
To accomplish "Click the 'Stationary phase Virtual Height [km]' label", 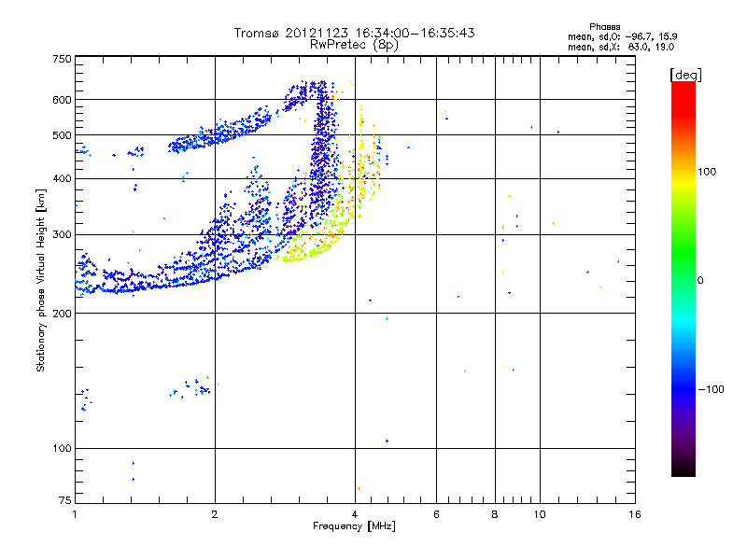I will pos(41,280).
